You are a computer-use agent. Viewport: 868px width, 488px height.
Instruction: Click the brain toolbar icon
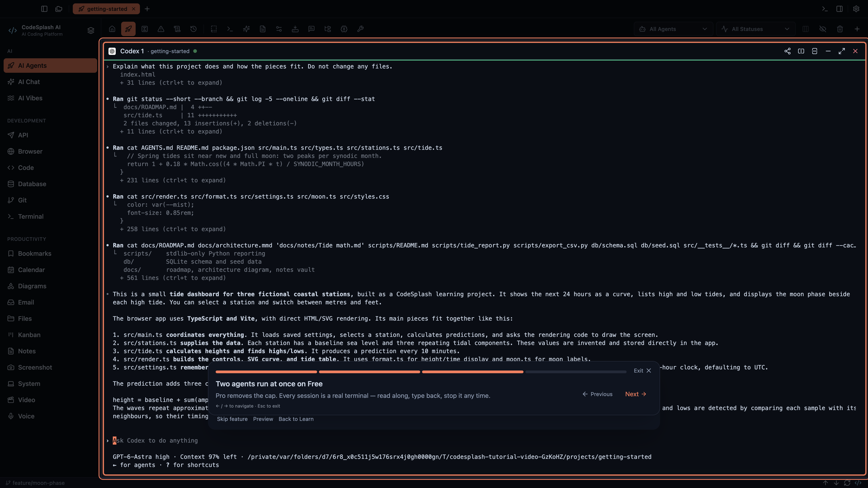(344, 29)
